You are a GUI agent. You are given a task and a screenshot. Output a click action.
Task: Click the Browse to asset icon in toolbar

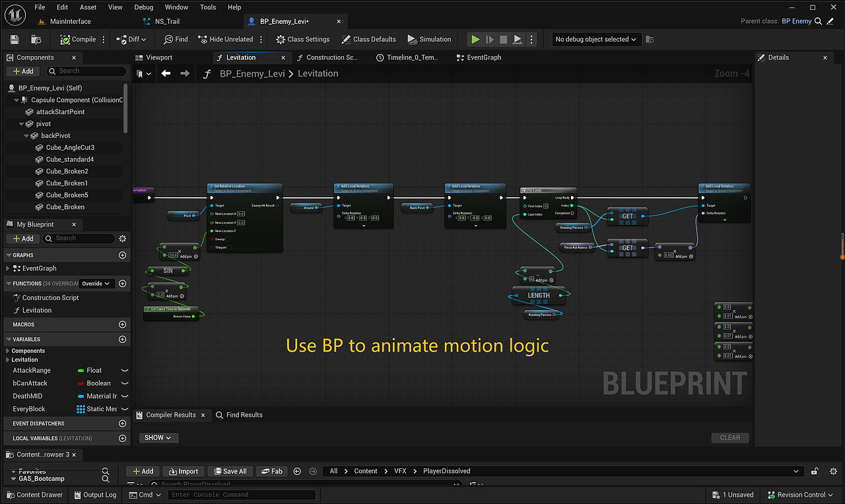38,40
